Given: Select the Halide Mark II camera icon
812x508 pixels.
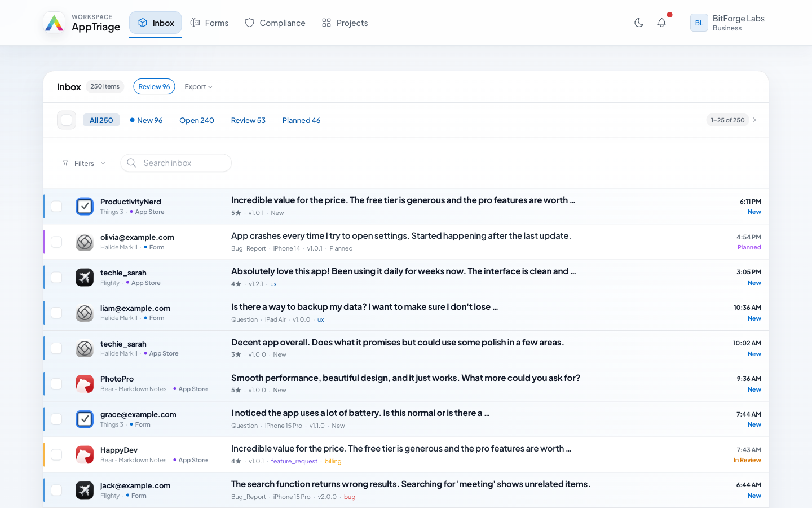Looking at the screenshot, I should pyautogui.click(x=85, y=242).
